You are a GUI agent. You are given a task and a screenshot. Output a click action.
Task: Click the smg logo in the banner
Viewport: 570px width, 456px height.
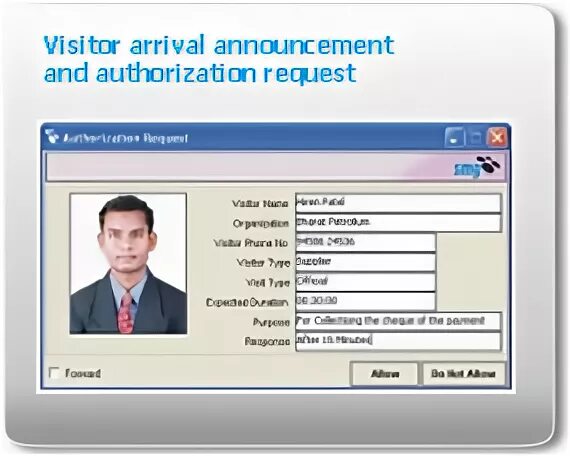pyautogui.click(x=477, y=167)
